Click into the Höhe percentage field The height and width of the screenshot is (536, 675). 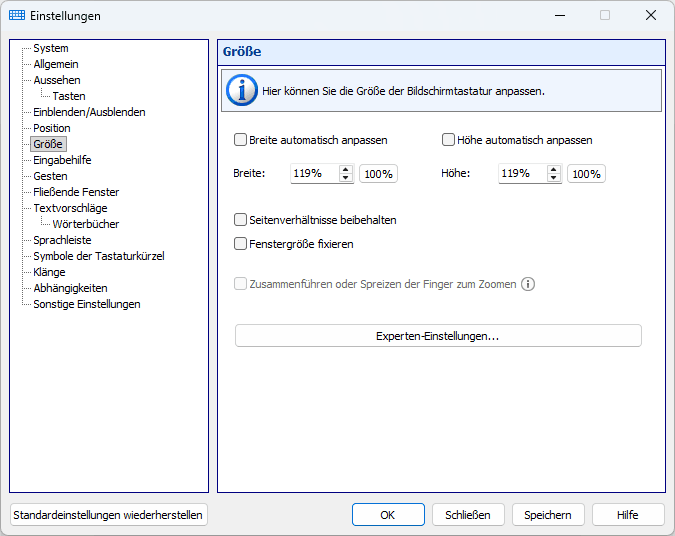pyautogui.click(x=523, y=174)
